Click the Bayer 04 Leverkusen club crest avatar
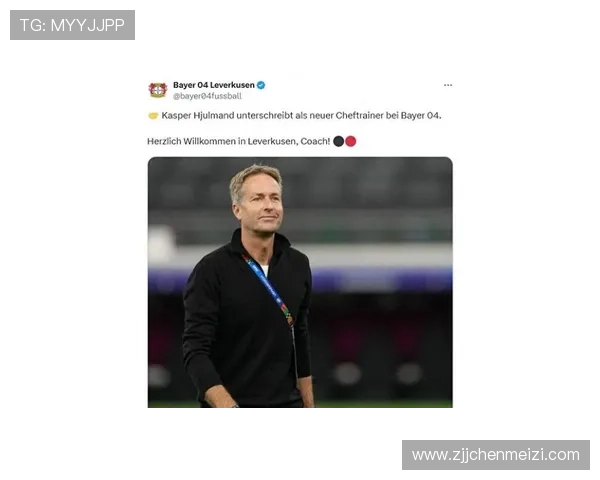 [158, 90]
